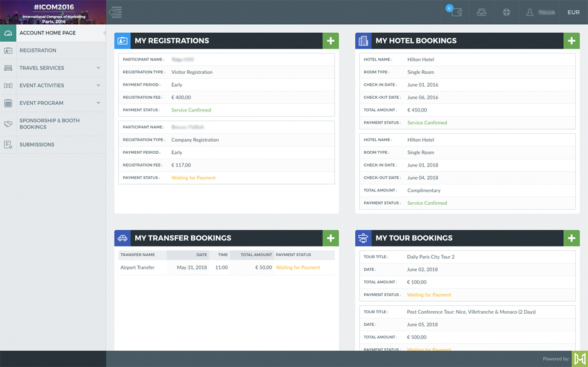
Task: Click the Post Conference Tour Nice title
Action: [472, 312]
